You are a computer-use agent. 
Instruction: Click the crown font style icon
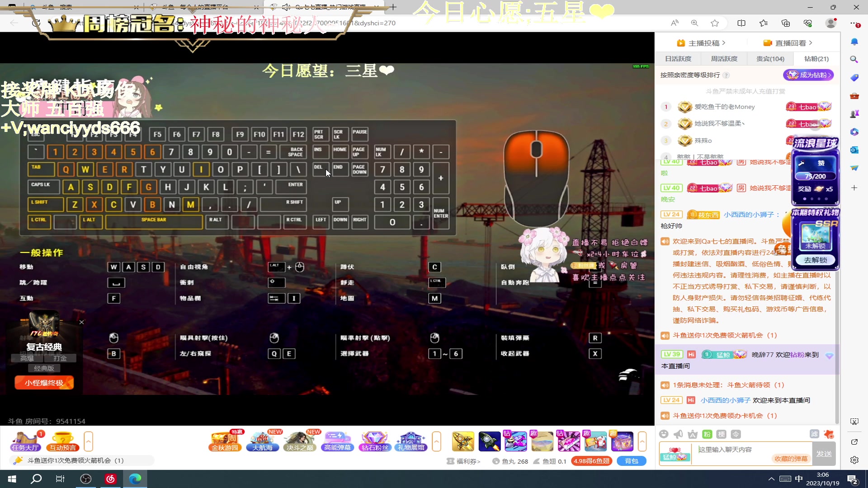(x=693, y=434)
